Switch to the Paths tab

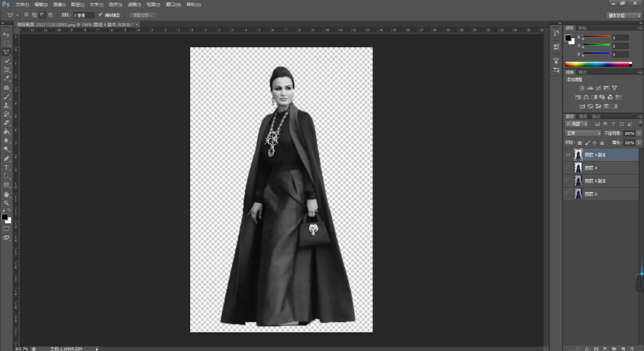[596, 117]
